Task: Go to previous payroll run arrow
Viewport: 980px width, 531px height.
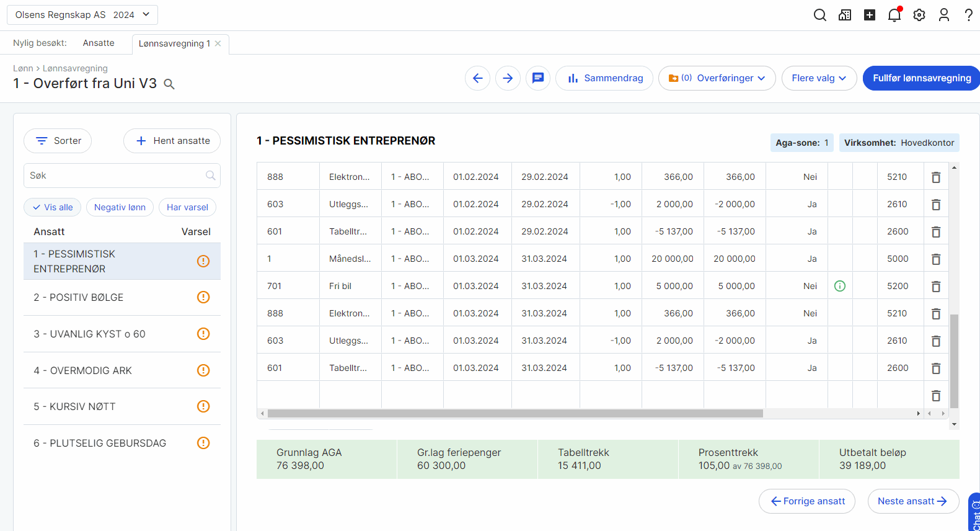Action: (478, 78)
